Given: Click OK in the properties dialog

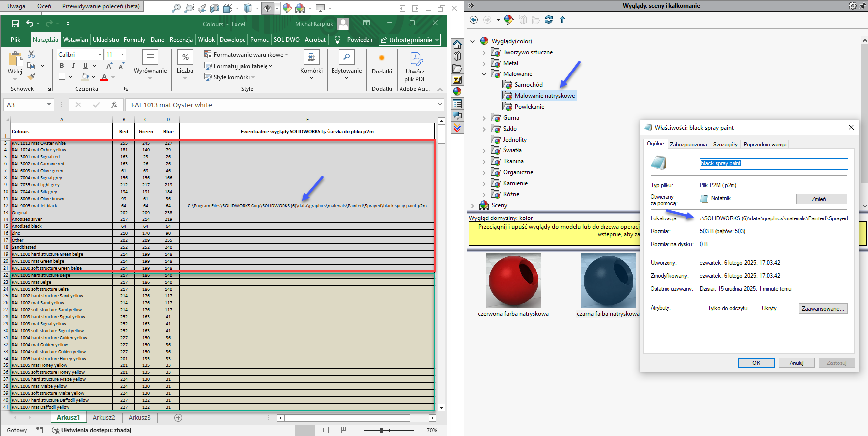Looking at the screenshot, I should [756, 363].
